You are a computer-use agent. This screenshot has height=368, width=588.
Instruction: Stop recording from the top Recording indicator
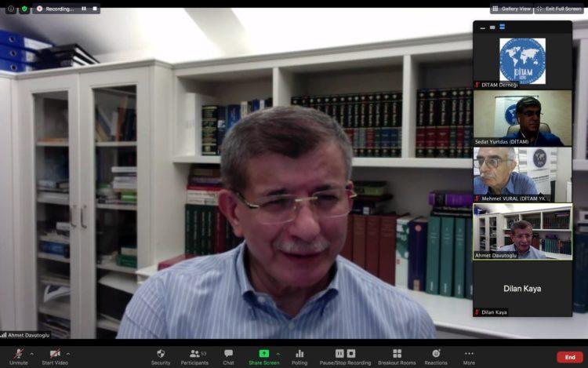click(x=95, y=9)
